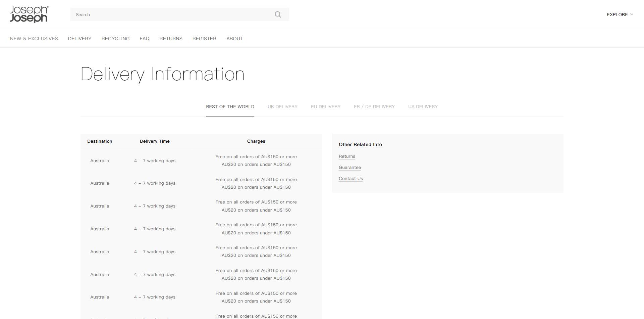Open the FAQ navigation item

point(145,39)
